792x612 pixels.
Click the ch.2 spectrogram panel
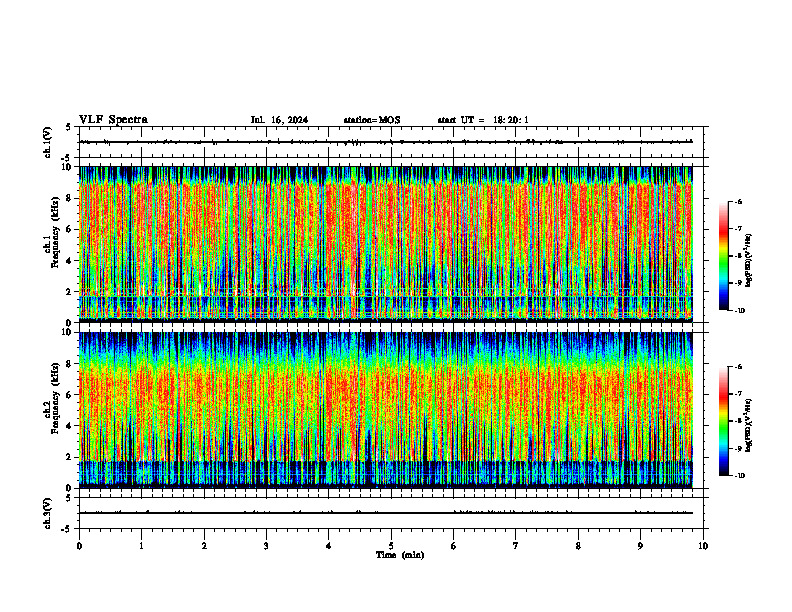(386, 410)
